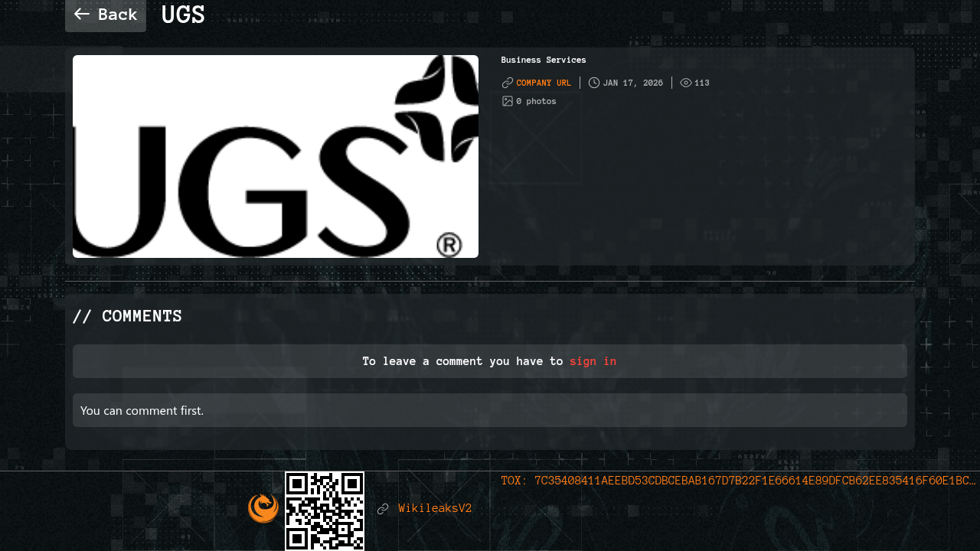Image resolution: width=980 pixels, height=551 pixels.
Task: Click the Back button
Action: click(x=106, y=15)
